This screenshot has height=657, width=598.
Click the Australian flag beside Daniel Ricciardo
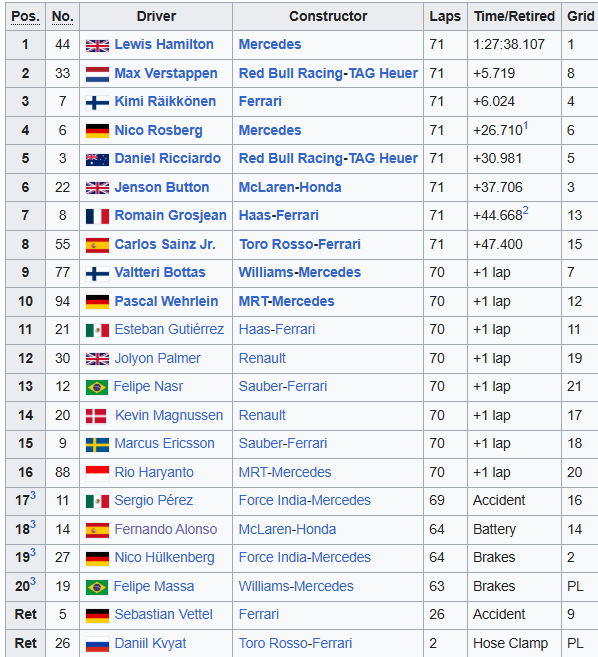click(x=97, y=160)
